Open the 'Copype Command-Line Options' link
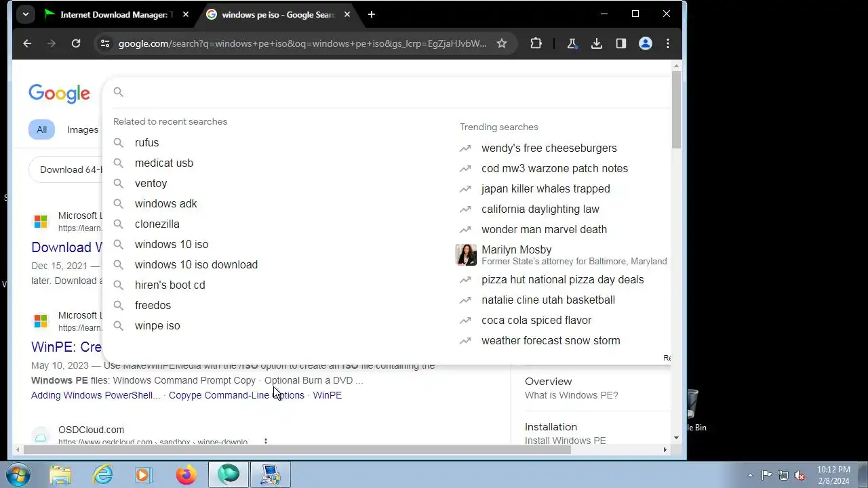Viewport: 868px width, 488px height. point(237,395)
